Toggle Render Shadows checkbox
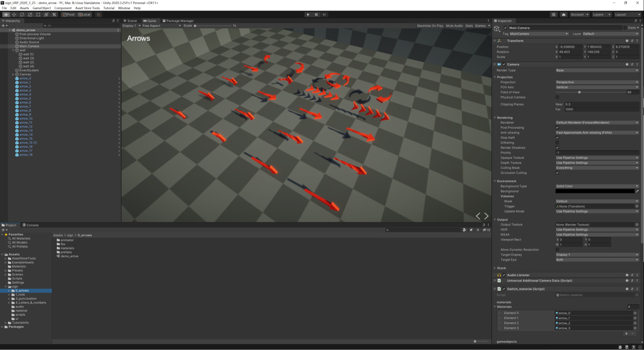This screenshot has height=350, width=644. pyautogui.click(x=557, y=147)
